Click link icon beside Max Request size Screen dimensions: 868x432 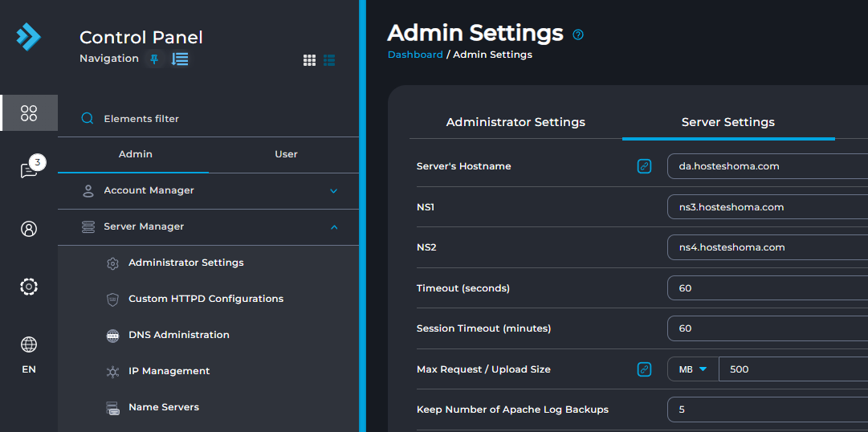[644, 369]
